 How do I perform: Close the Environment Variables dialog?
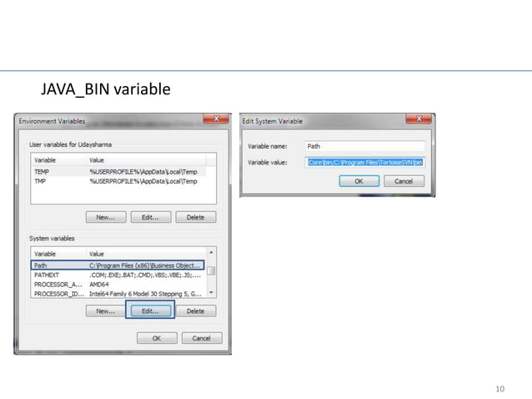tap(216, 119)
